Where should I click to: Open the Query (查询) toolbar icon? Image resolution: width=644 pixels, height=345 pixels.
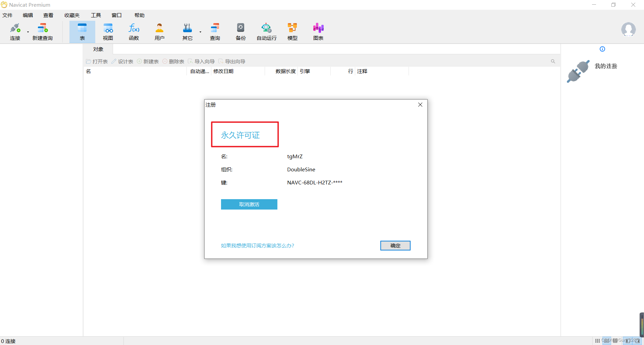[x=215, y=32]
